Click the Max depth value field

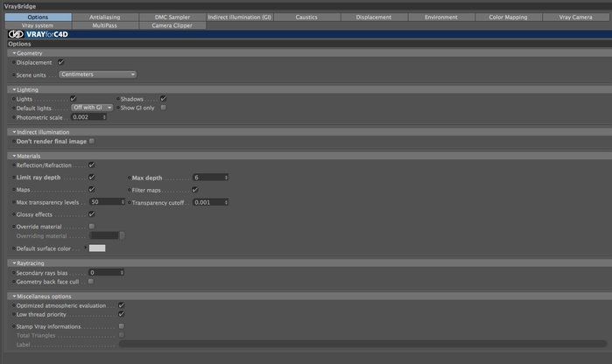pos(208,178)
